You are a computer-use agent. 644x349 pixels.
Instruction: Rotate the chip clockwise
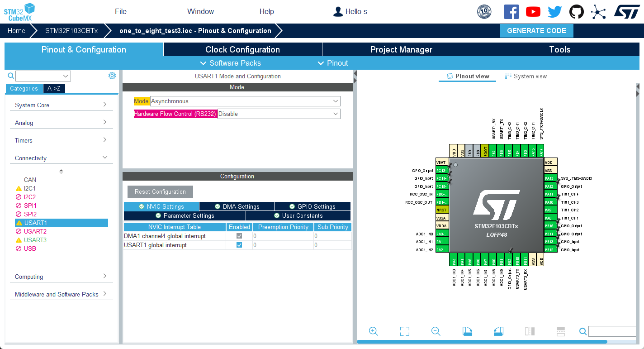point(467,331)
